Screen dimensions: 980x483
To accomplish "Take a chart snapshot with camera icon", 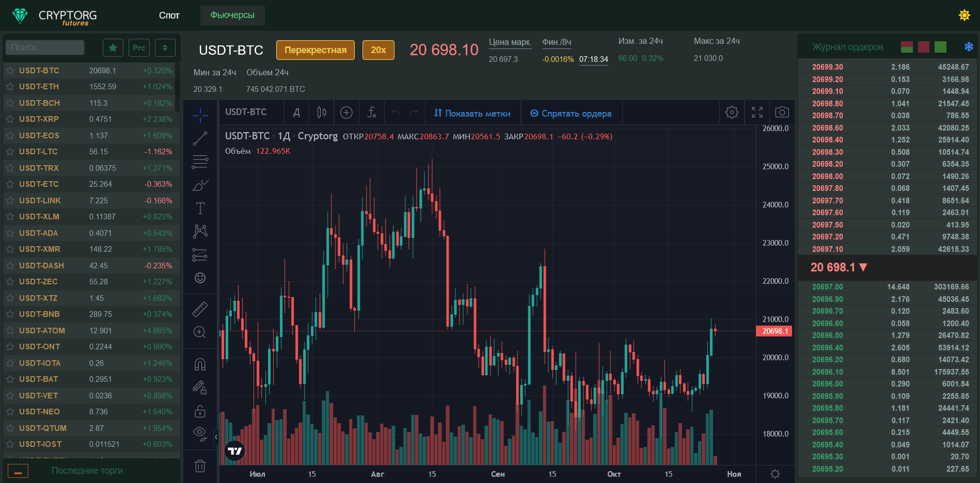I will point(782,112).
